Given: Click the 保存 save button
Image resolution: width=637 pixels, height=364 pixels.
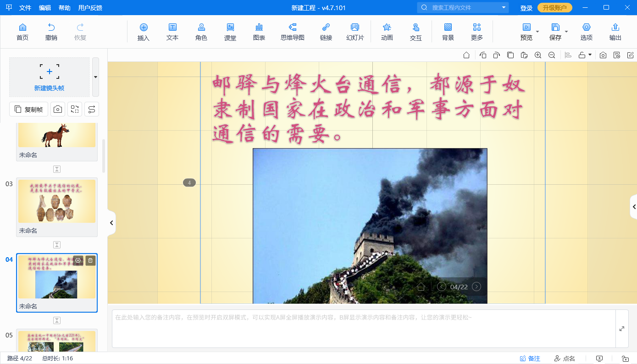Looking at the screenshot, I should [x=555, y=32].
